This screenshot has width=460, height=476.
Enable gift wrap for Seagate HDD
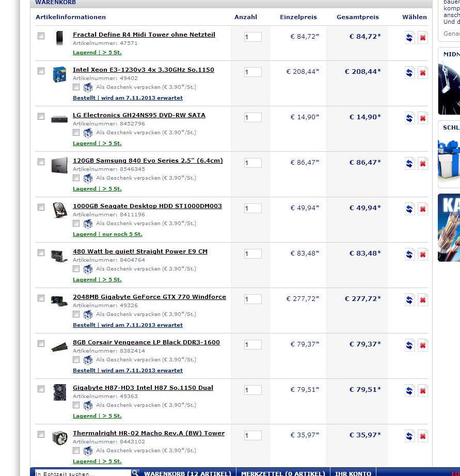[x=76, y=224]
